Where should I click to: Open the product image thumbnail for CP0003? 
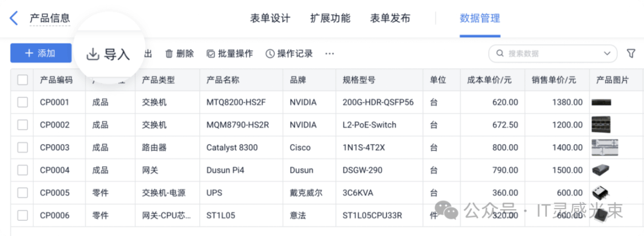(x=605, y=148)
